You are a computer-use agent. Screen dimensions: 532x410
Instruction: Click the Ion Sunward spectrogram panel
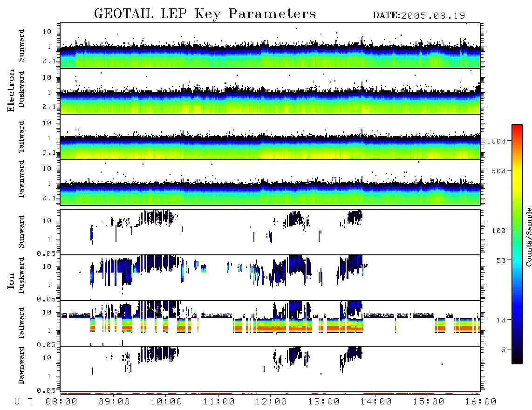point(270,232)
